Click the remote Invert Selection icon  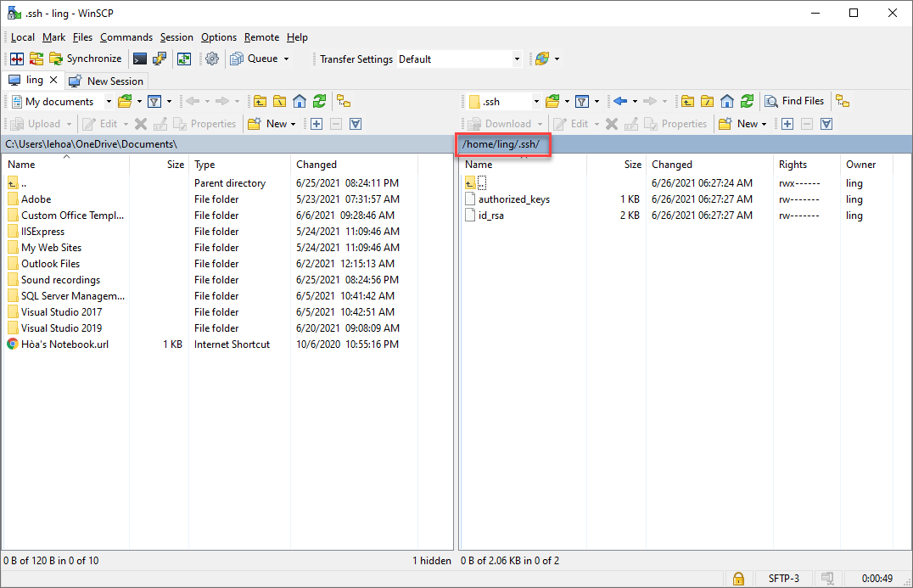(x=826, y=123)
